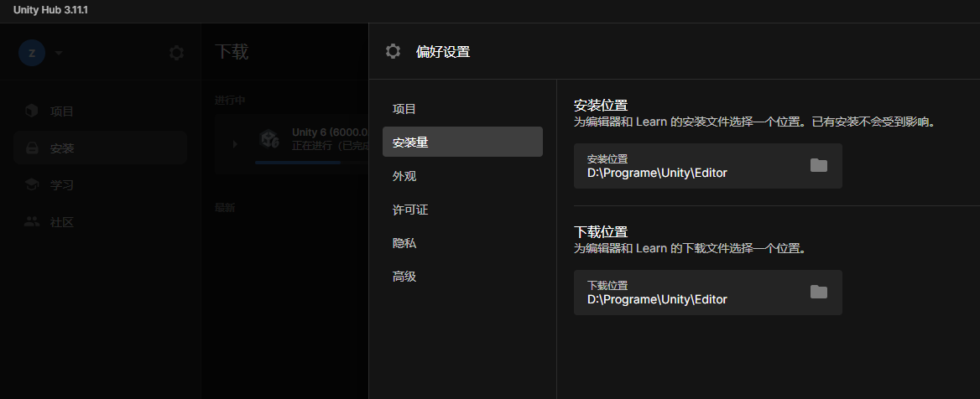Go to 社区 in Hub sidebar

click(x=100, y=221)
